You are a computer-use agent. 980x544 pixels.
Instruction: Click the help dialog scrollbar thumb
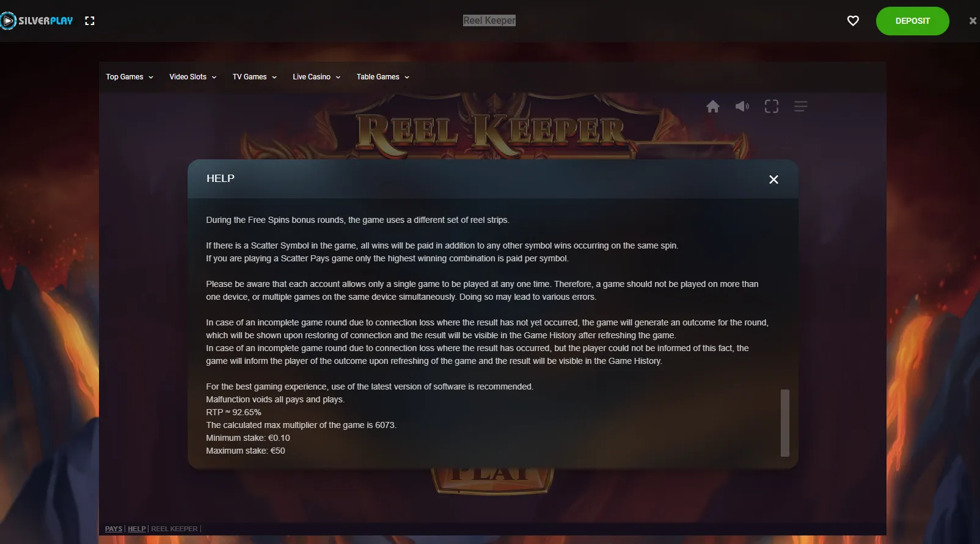pyautogui.click(x=785, y=423)
